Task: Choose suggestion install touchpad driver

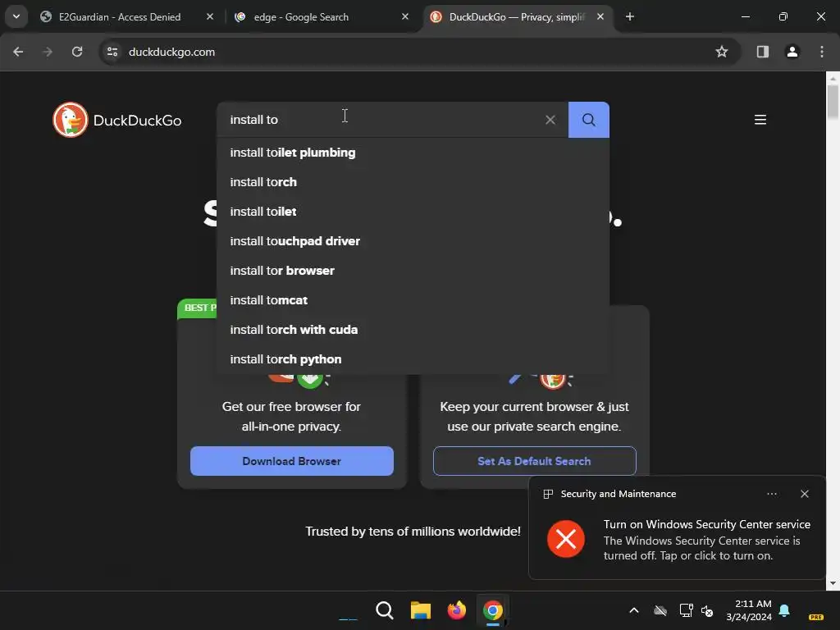Action: click(x=413, y=241)
